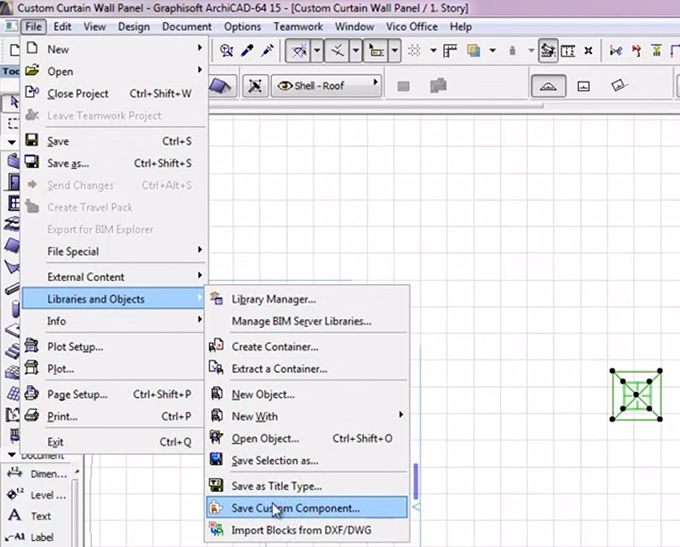The width and height of the screenshot is (680, 547).
Task: Choose Save Selection as...
Action: [x=307, y=461]
